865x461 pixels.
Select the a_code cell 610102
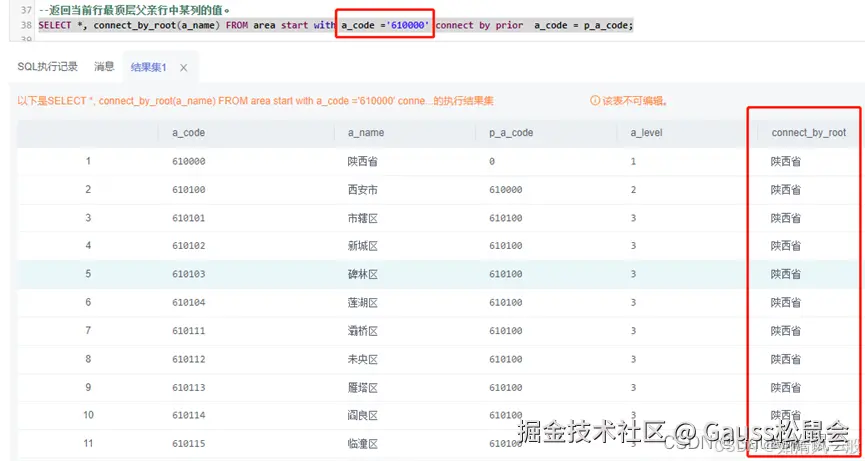[189, 246]
